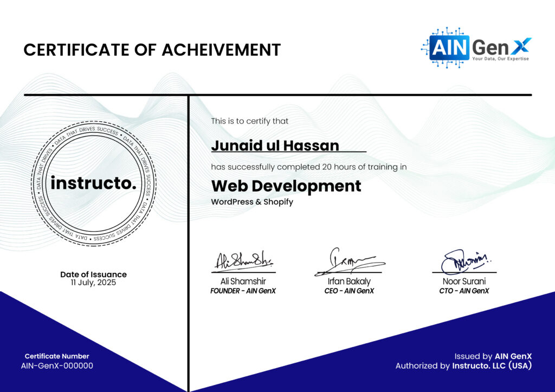Click 'Authorized by Instructo. LLC (USA)' text
Screen dimensions: 555x392
(x=464, y=366)
